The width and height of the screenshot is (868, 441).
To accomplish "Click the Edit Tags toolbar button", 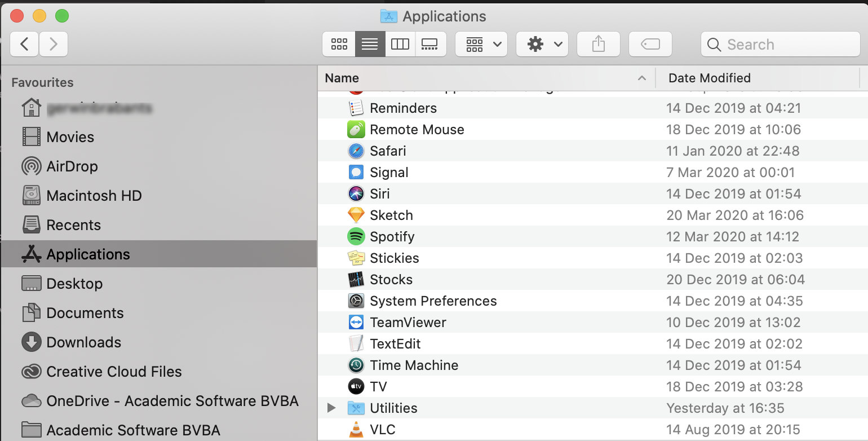I will (650, 44).
